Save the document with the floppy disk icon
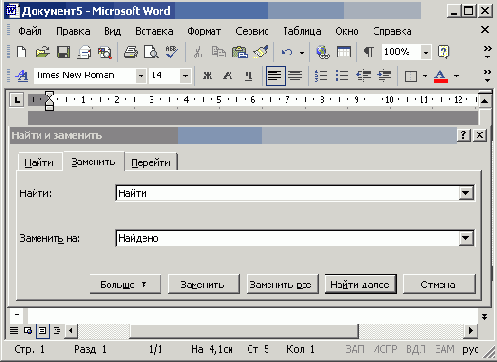The width and height of the screenshot is (497, 362). click(x=63, y=52)
